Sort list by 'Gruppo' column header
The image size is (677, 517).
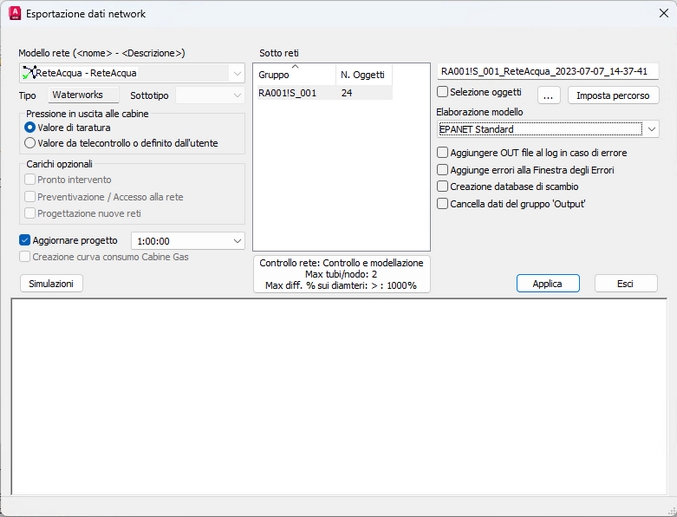(294, 75)
